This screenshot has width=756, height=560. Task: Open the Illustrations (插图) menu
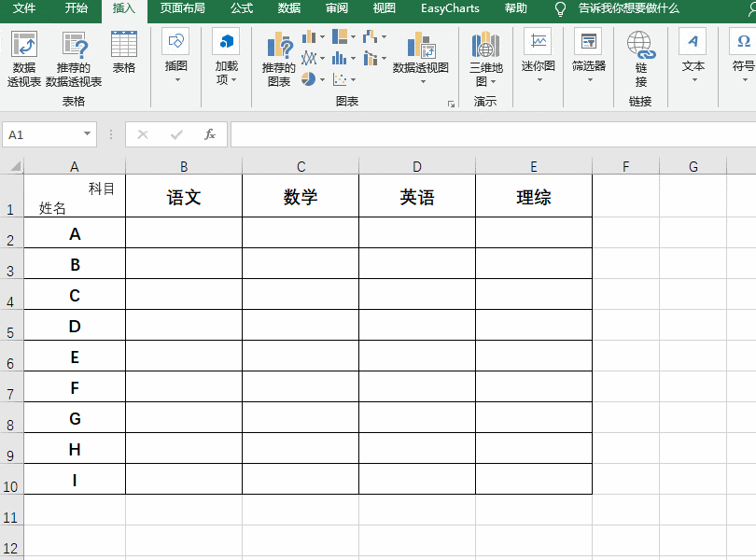[176, 57]
